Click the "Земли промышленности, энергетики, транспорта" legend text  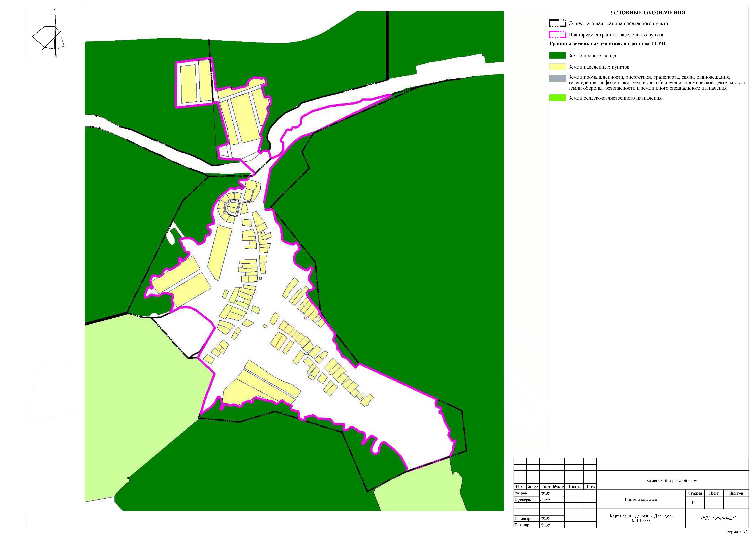[657, 83]
